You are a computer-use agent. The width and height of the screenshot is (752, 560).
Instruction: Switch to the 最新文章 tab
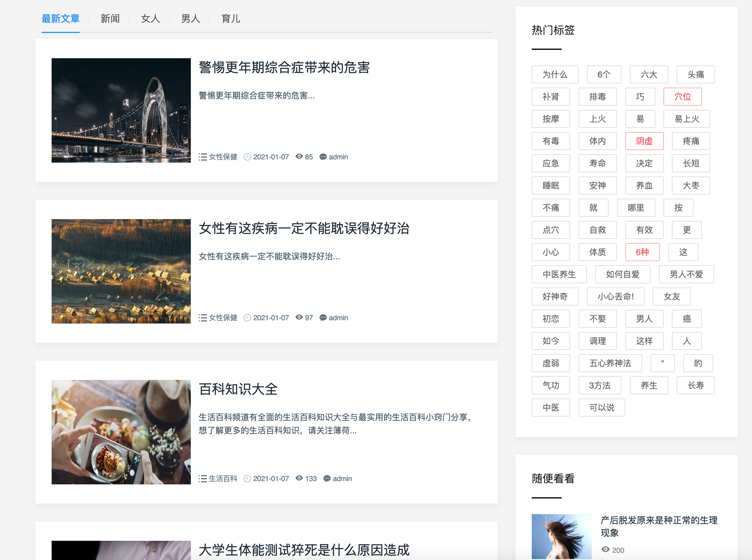click(x=60, y=19)
